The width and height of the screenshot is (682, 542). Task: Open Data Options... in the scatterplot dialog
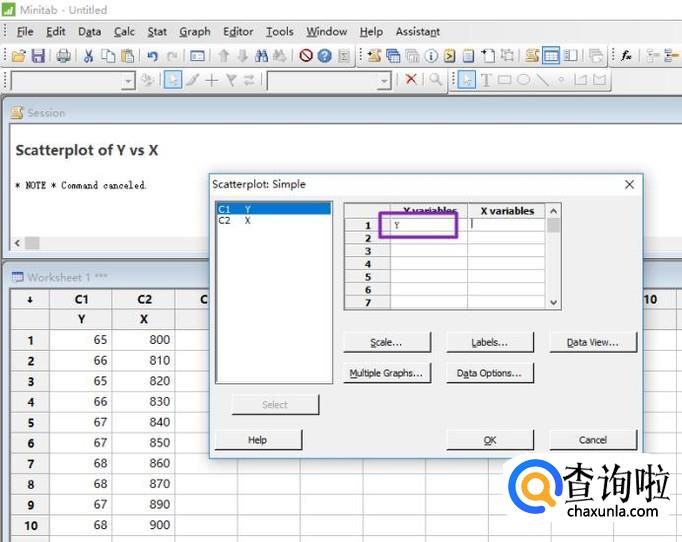click(490, 373)
